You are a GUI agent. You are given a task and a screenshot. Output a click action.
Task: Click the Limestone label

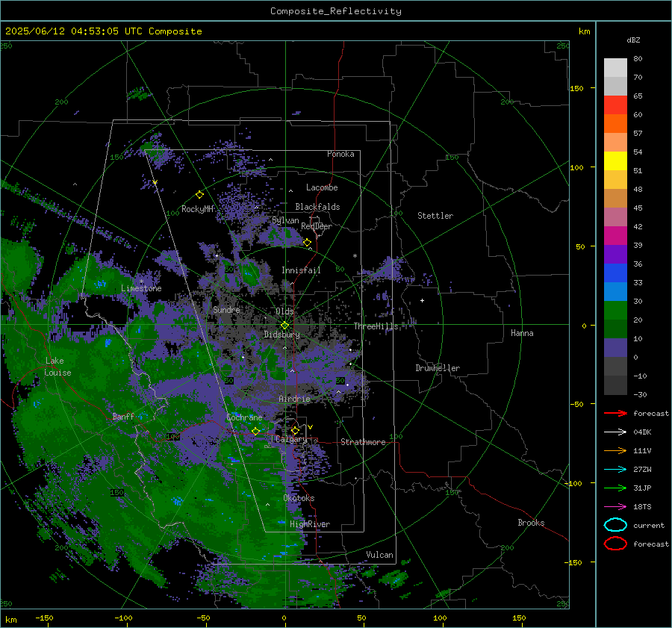click(x=141, y=288)
